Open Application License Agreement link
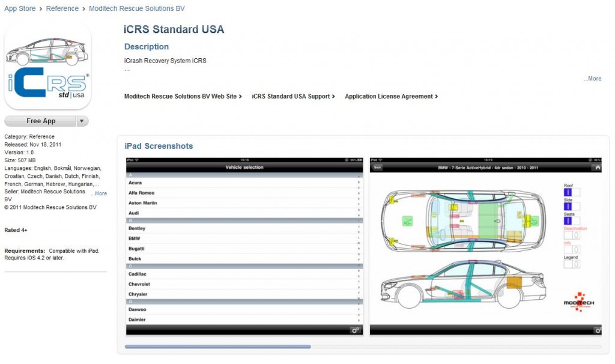The image size is (615, 364). [x=391, y=96]
